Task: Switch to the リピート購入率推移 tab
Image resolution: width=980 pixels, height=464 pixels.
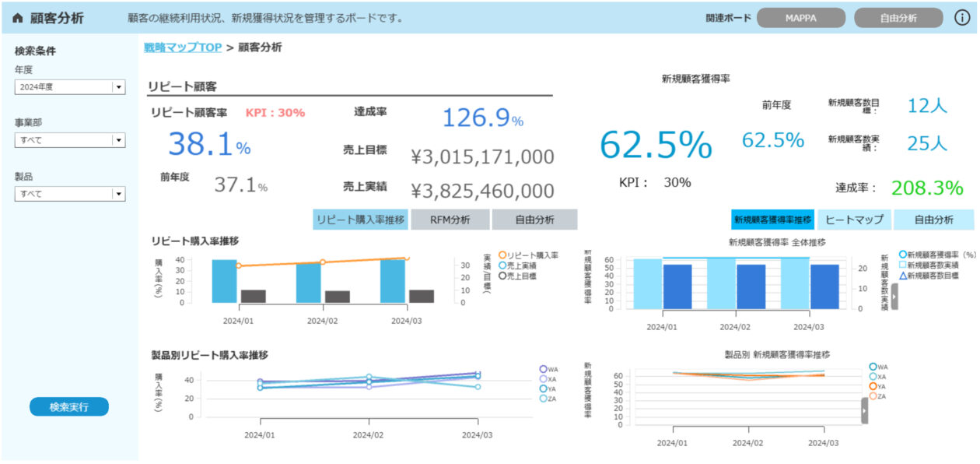Action: pos(361,220)
